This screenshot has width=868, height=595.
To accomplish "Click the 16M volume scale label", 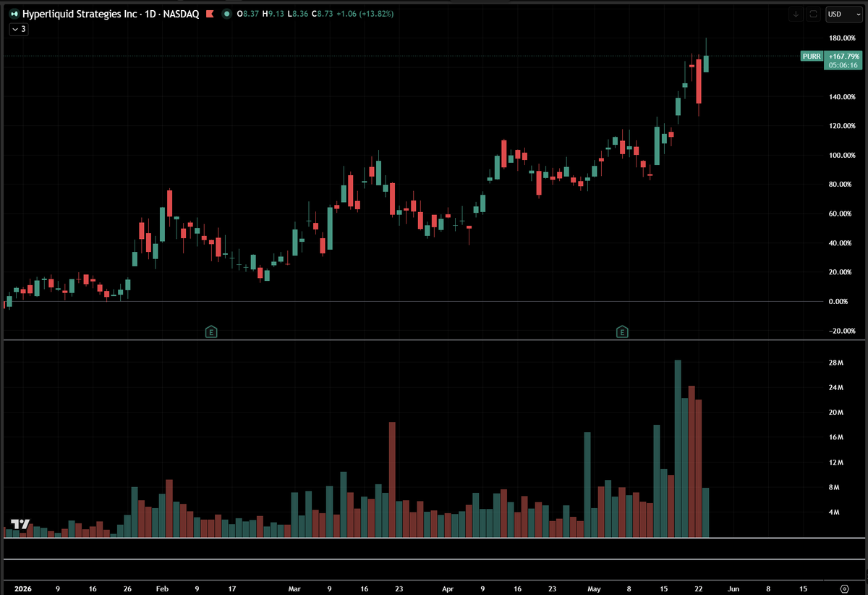I will [x=835, y=437].
